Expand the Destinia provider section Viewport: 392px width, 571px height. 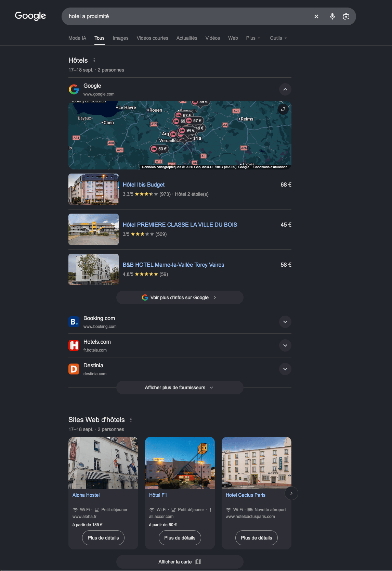285,369
